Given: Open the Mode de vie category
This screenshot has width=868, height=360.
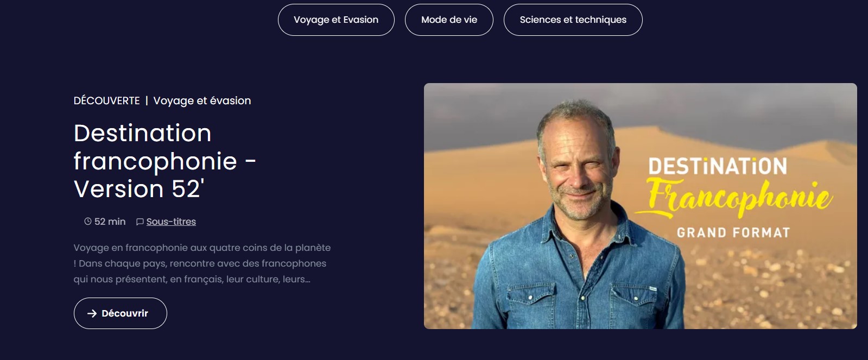Looking at the screenshot, I should (x=449, y=20).
